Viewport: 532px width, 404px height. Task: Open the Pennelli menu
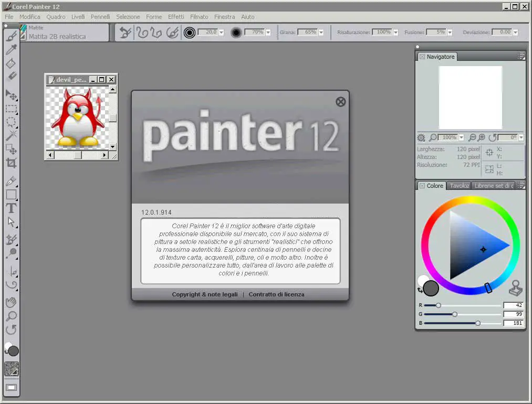pos(100,17)
